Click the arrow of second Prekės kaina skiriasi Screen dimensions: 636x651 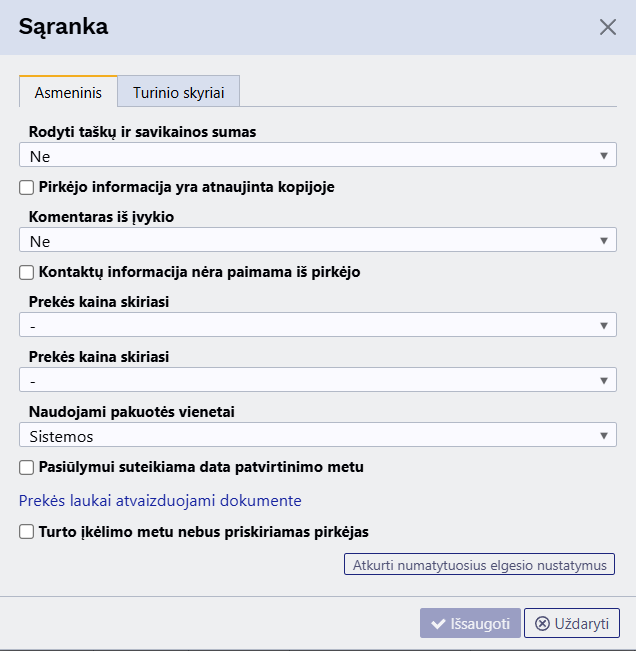[x=604, y=381]
